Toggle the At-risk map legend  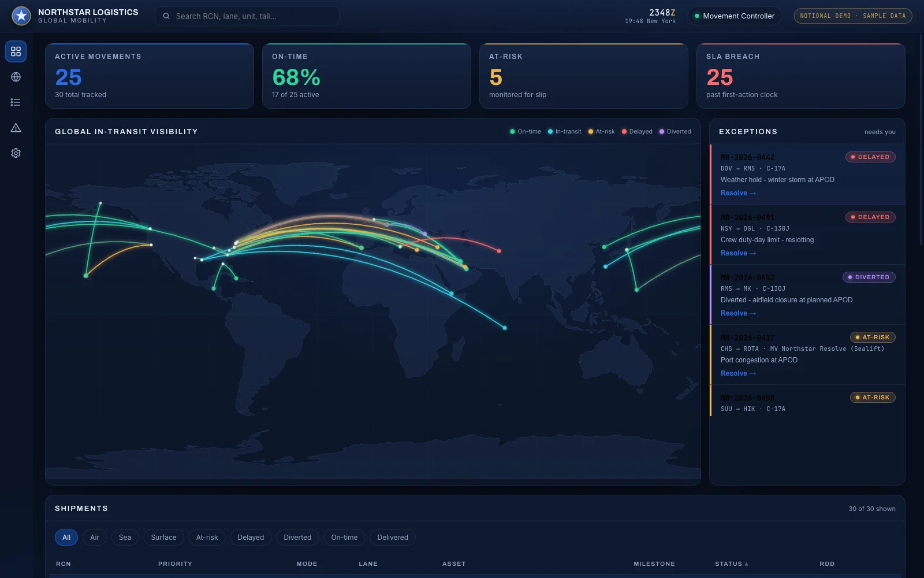pyautogui.click(x=601, y=132)
